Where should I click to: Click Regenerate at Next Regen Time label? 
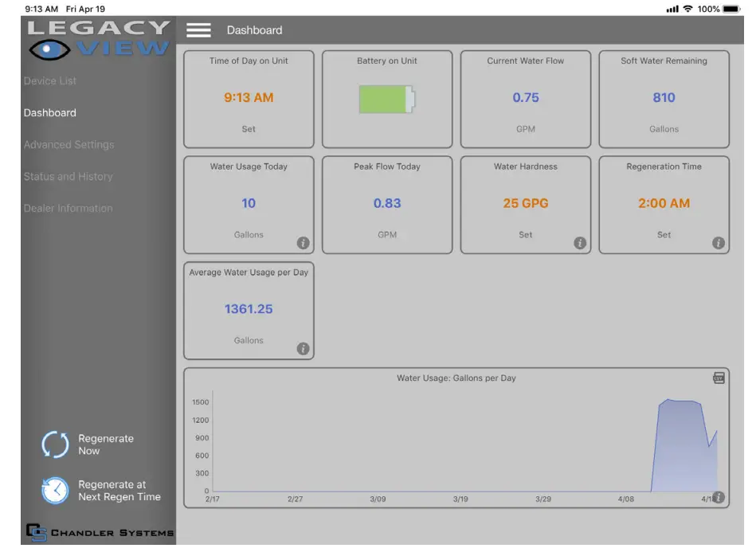pyautogui.click(x=119, y=491)
